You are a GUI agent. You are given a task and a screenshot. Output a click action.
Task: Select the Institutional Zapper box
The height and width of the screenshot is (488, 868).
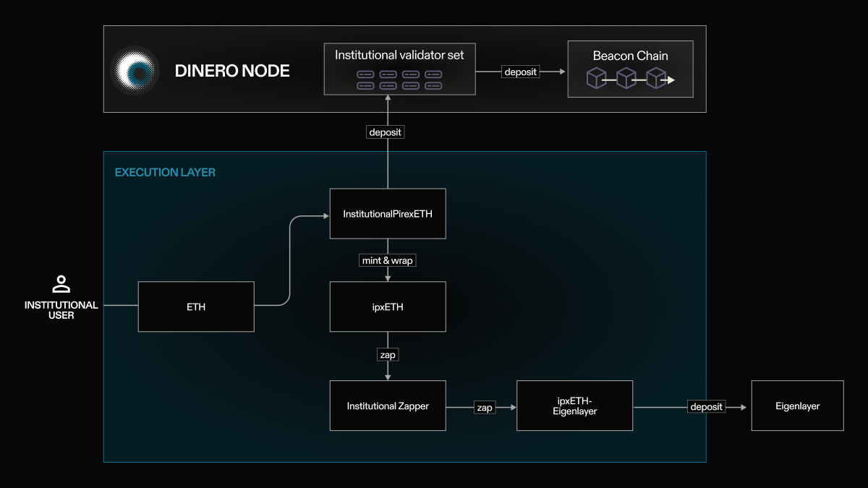click(x=388, y=406)
